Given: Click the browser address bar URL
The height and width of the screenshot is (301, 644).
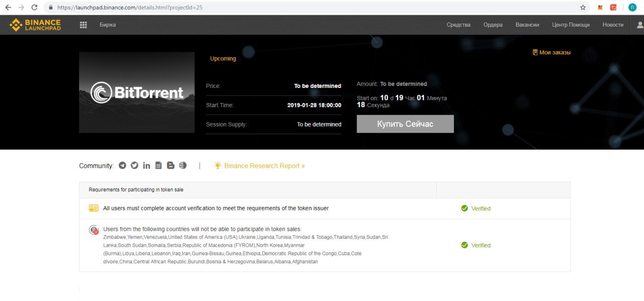Looking at the screenshot, I should [x=130, y=8].
